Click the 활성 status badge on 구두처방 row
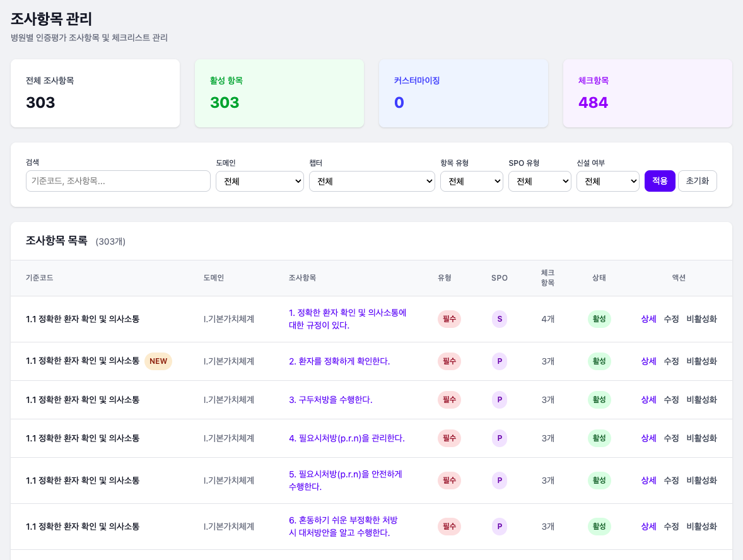743x560 pixels. (599, 400)
